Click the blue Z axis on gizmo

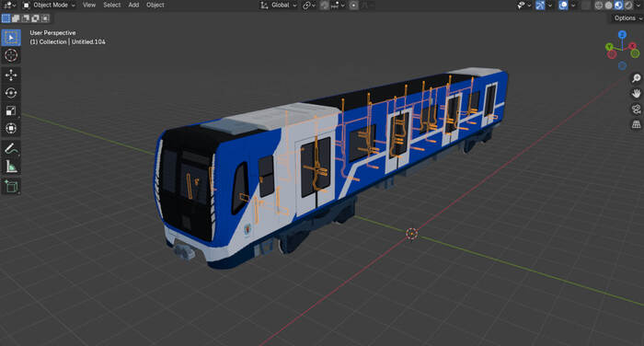(x=622, y=35)
